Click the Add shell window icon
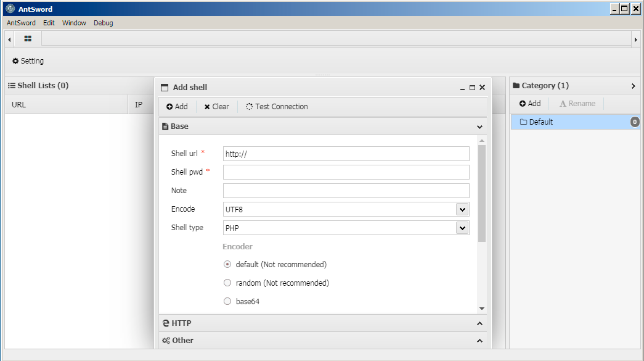This screenshot has width=644, height=361. point(165,87)
